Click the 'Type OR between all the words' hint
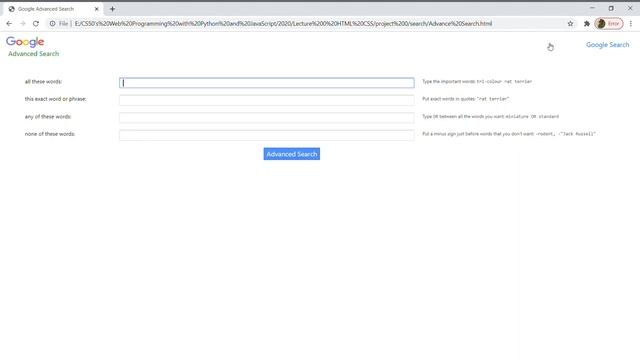 click(x=490, y=117)
